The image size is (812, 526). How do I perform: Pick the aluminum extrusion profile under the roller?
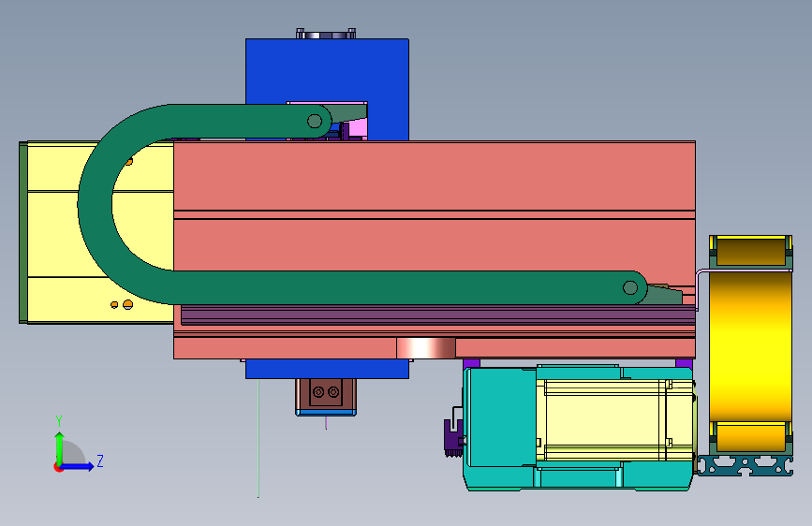pyautogui.click(x=746, y=465)
